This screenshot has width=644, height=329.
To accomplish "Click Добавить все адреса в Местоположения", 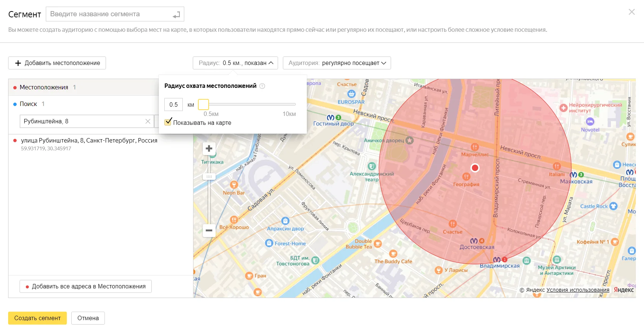I will (86, 286).
